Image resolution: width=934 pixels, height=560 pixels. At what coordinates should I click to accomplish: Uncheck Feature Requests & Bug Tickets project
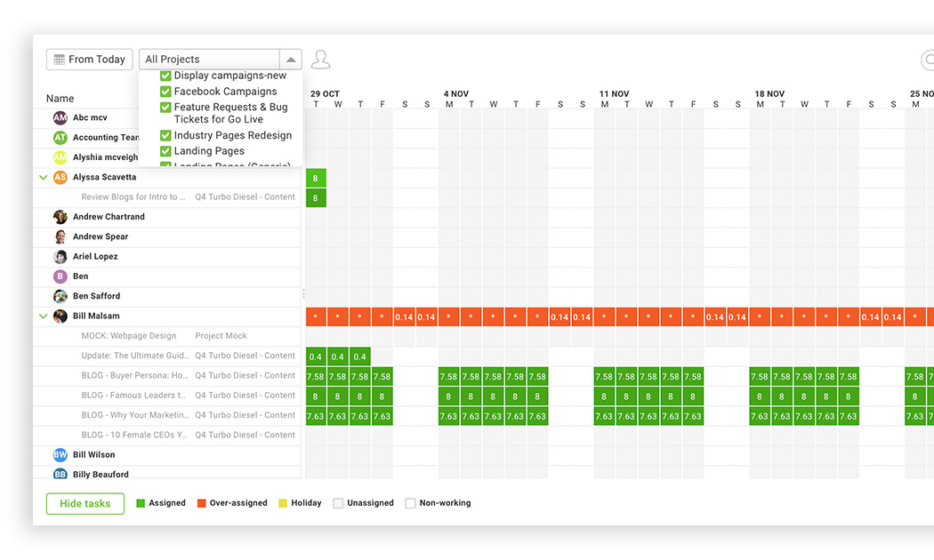(x=165, y=108)
